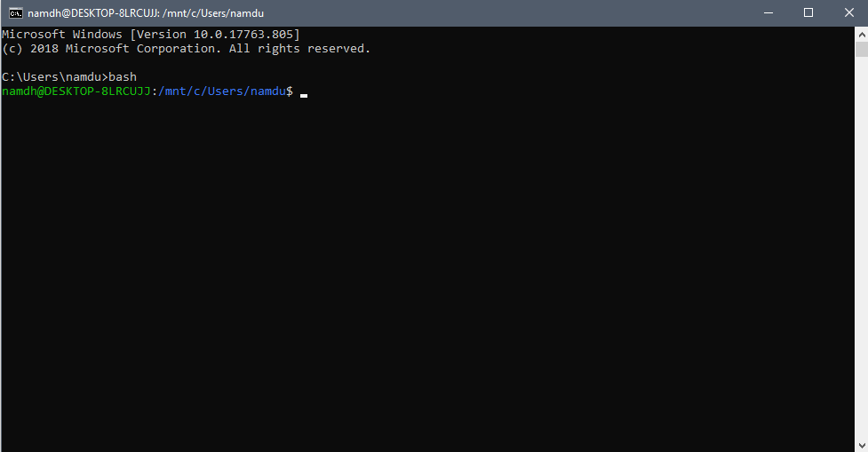Maximize the Command Prompt window
Viewport: 868px width, 452px height.
point(808,13)
